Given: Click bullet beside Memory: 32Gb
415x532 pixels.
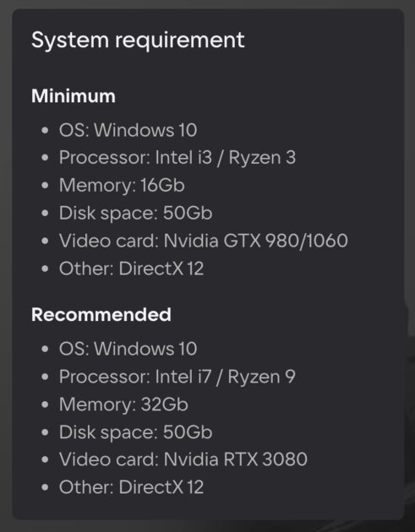Looking at the screenshot, I should pyautogui.click(x=45, y=404).
